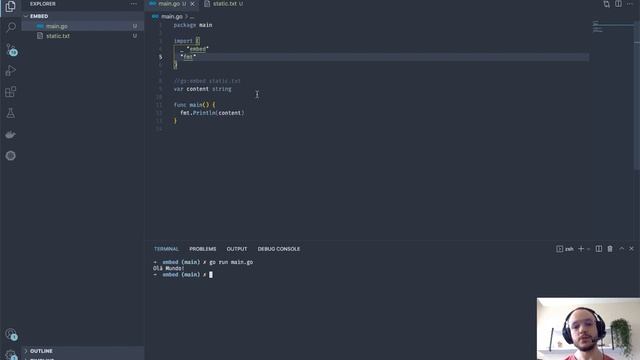
Task: Click the terminal output "Olá Mundo!"
Action: (x=169, y=268)
